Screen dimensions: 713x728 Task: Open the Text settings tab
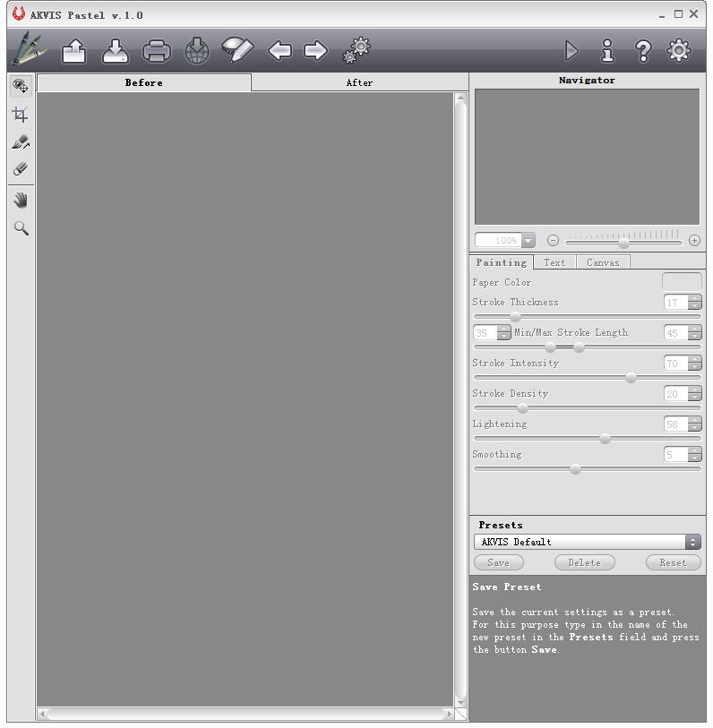[554, 262]
